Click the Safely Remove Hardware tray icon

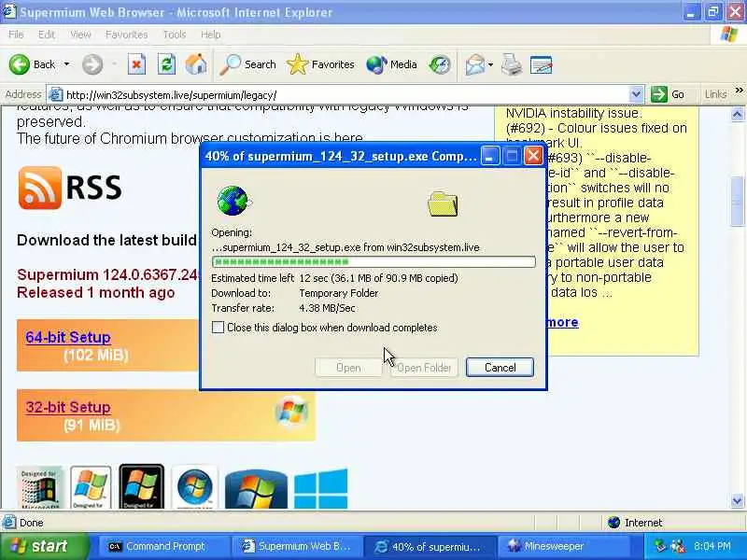(660, 546)
